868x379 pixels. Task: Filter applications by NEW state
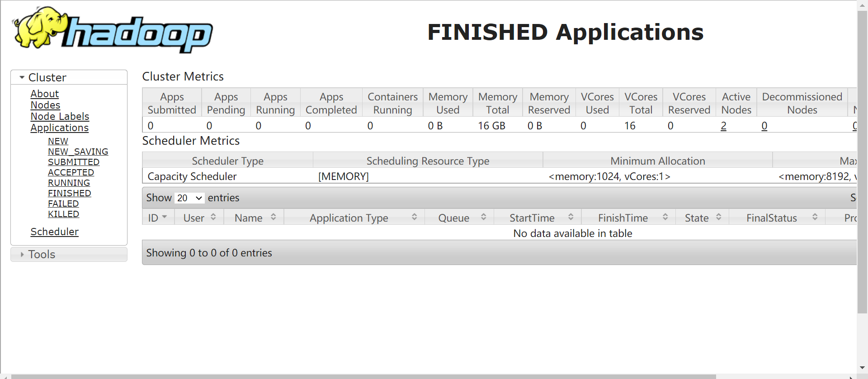pyautogui.click(x=58, y=141)
